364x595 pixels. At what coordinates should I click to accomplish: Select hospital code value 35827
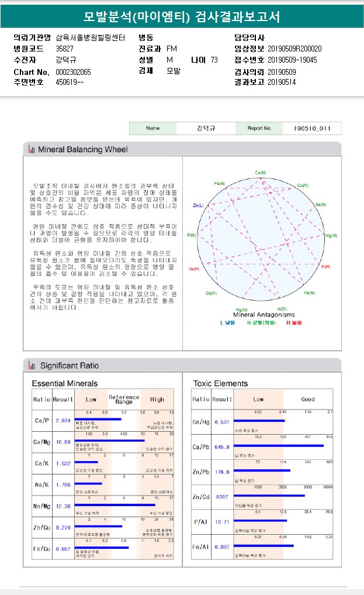coord(64,49)
